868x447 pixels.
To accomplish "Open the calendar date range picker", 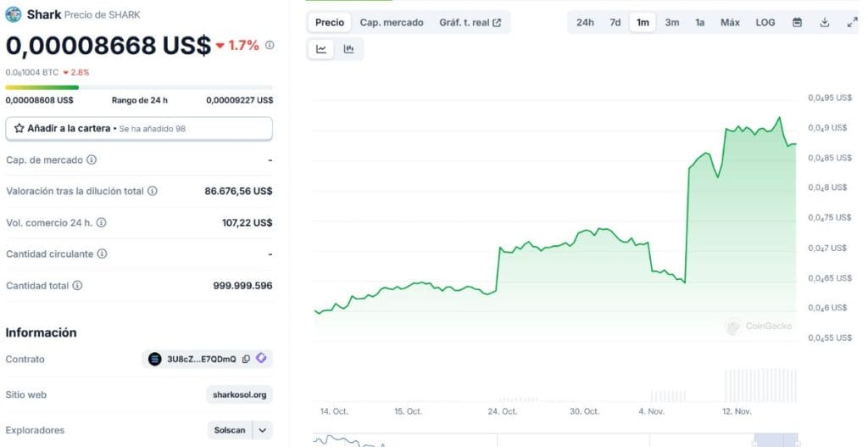I will 797,23.
